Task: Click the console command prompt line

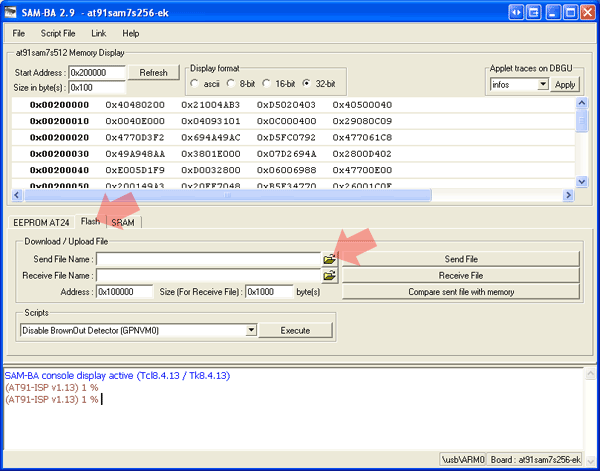Action: [54, 399]
